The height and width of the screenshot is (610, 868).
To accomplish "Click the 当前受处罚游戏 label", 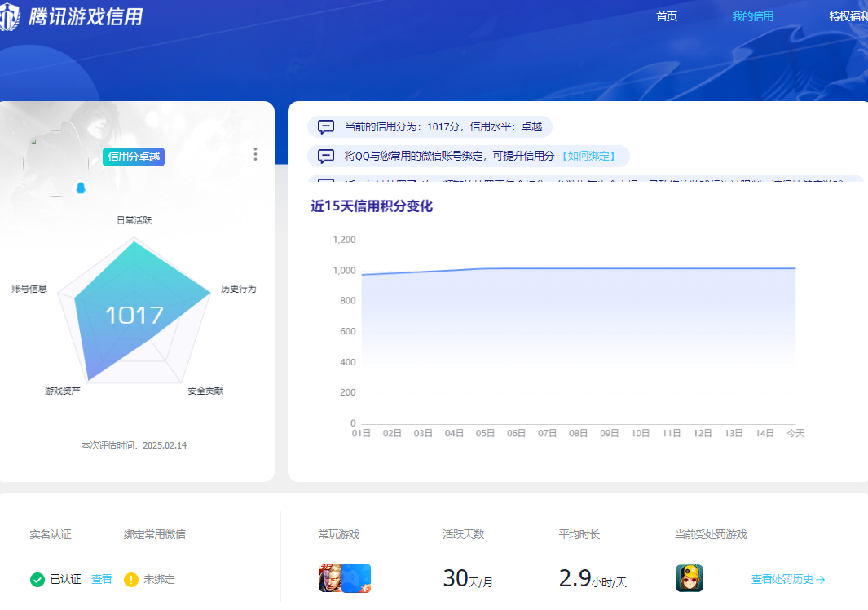I will tap(711, 535).
